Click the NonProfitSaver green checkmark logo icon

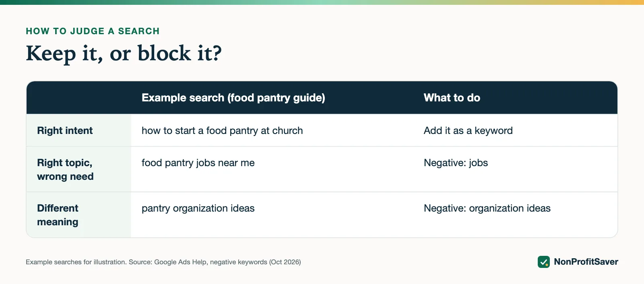pyautogui.click(x=544, y=262)
